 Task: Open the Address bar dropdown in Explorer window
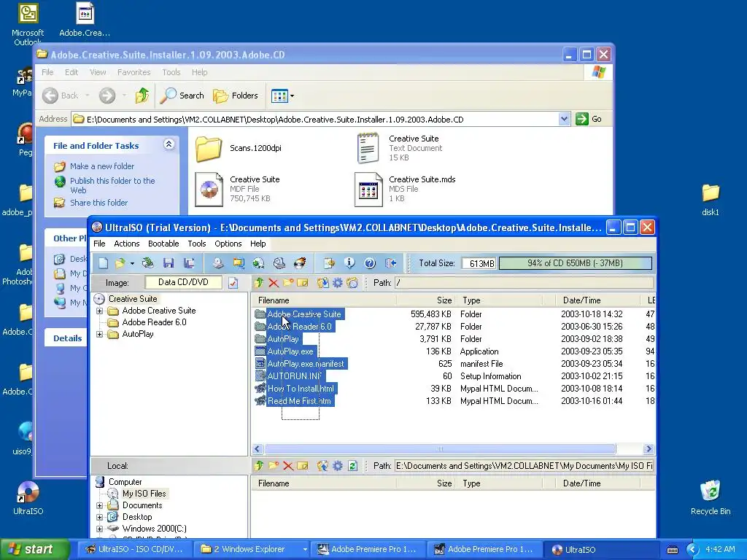point(564,119)
